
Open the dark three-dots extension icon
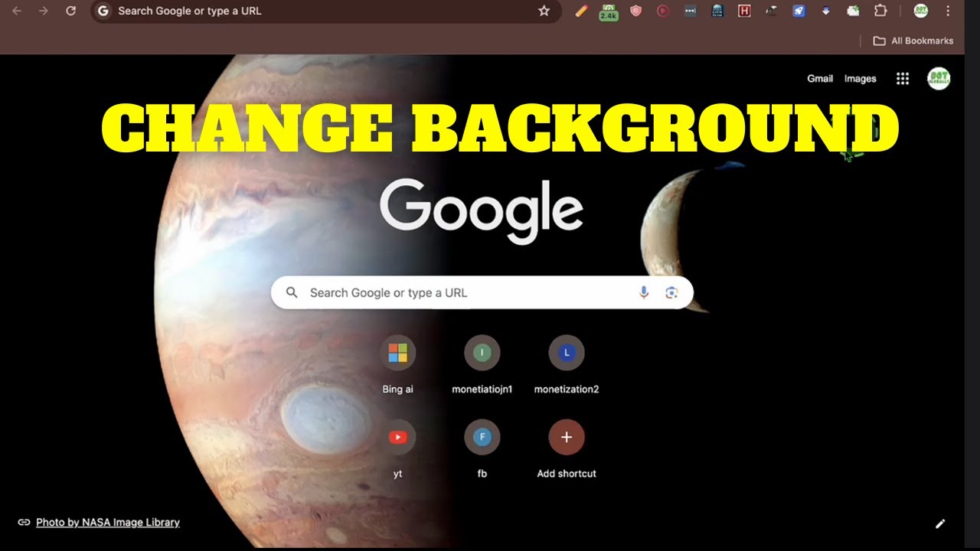click(x=691, y=11)
